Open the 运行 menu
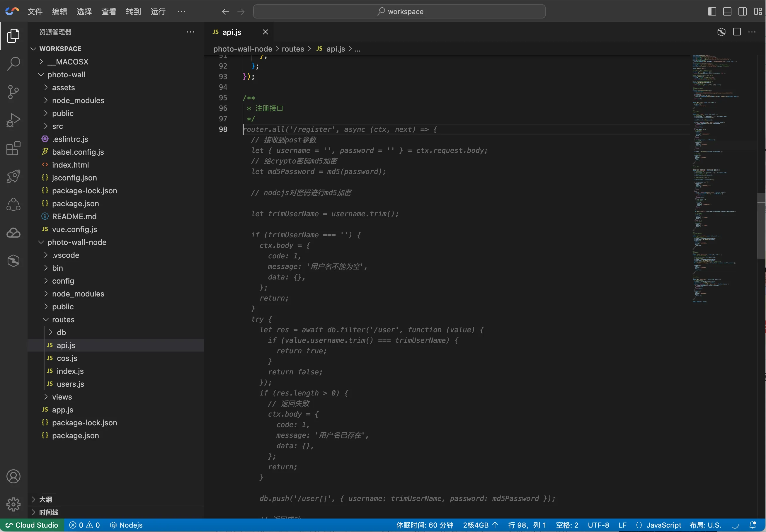Image resolution: width=766 pixels, height=532 pixels. click(158, 12)
